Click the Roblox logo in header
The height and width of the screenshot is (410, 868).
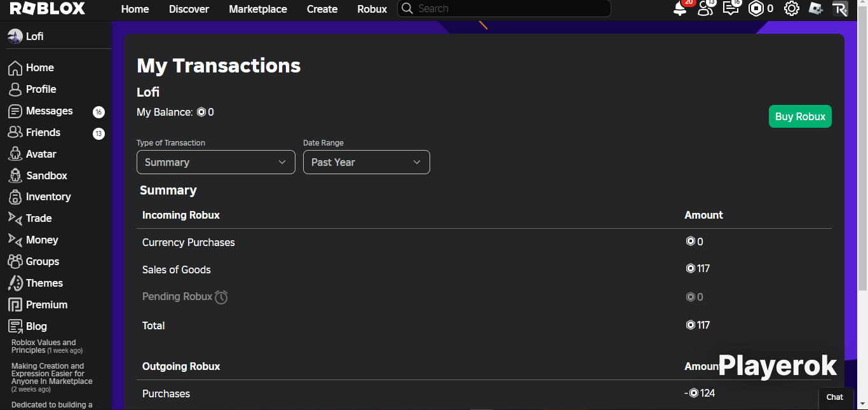[x=47, y=8]
